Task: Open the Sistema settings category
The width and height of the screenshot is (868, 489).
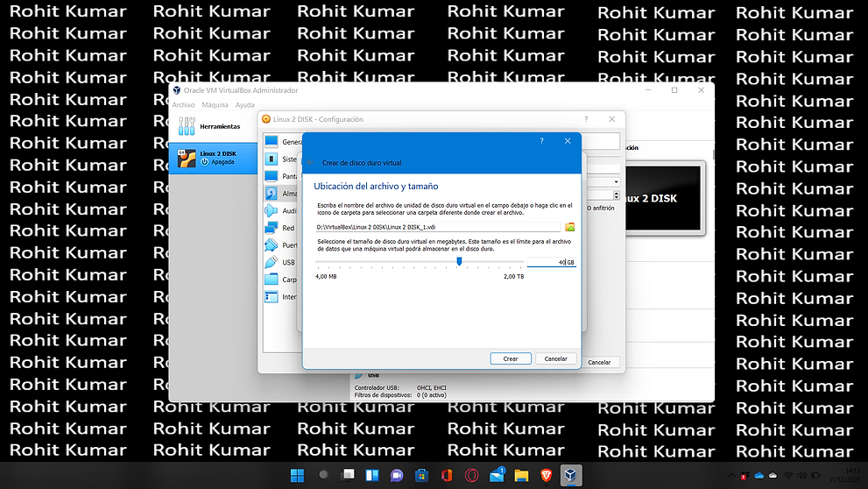Action: pos(283,159)
